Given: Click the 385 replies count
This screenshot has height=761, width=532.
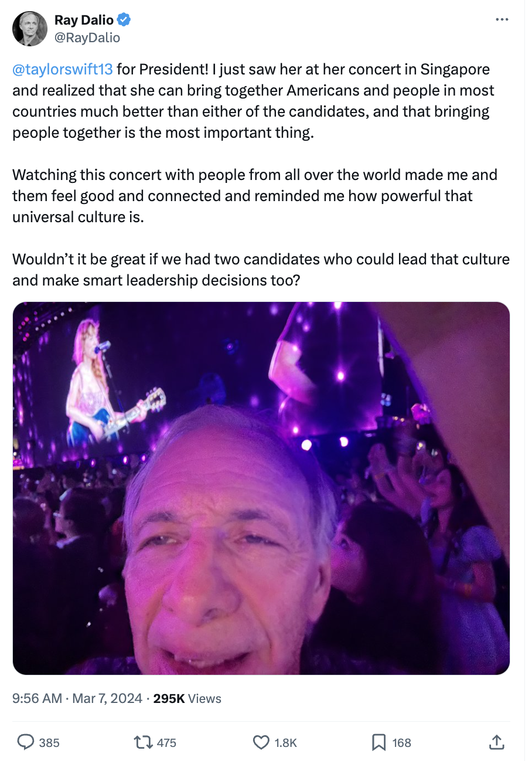Looking at the screenshot, I should (49, 743).
